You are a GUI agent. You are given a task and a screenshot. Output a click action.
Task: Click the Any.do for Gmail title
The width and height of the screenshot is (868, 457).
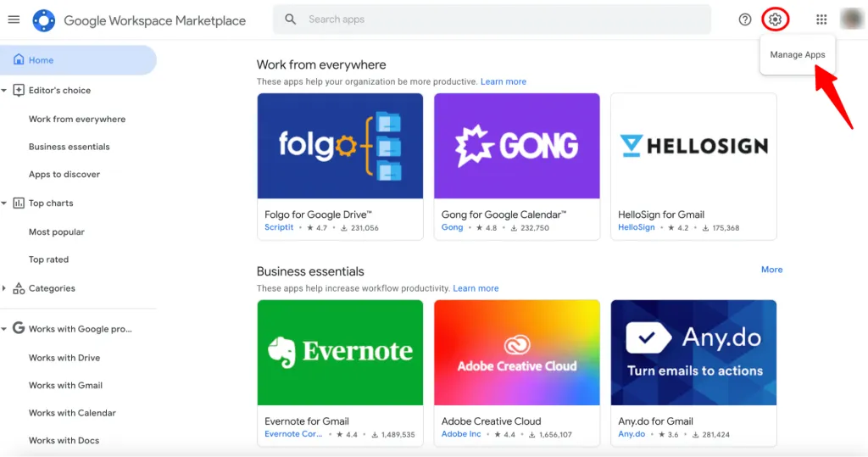pos(655,421)
